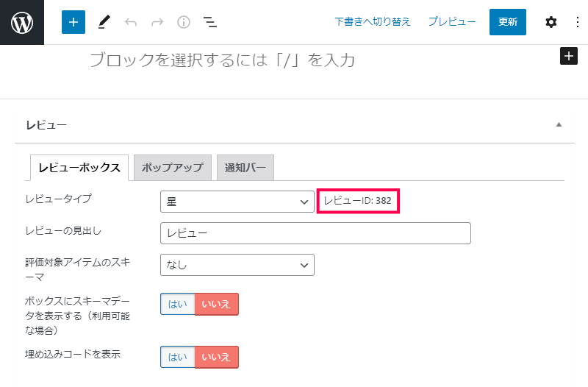Click the 更新 button
The height and width of the screenshot is (387, 588).
coord(507,22)
